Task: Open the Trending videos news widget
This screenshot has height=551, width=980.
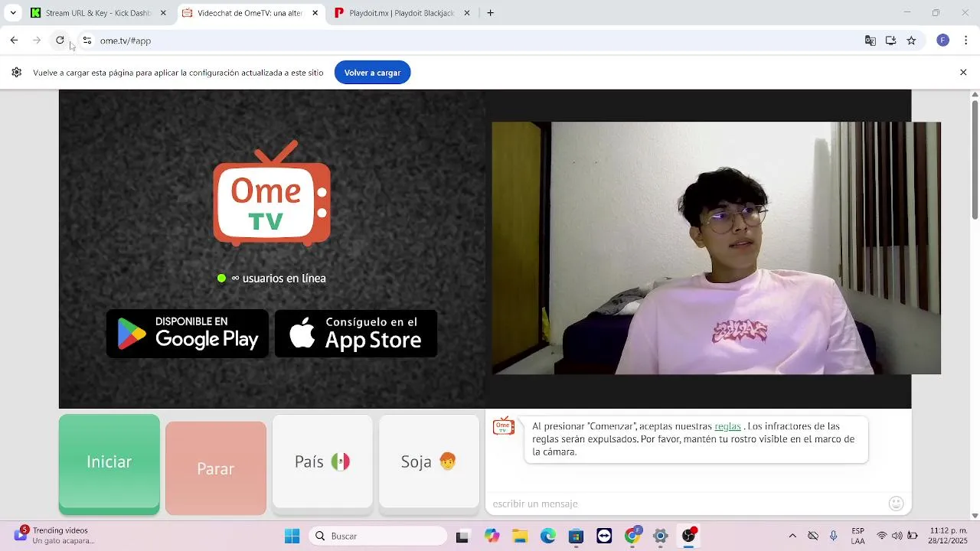Action: tap(54, 536)
